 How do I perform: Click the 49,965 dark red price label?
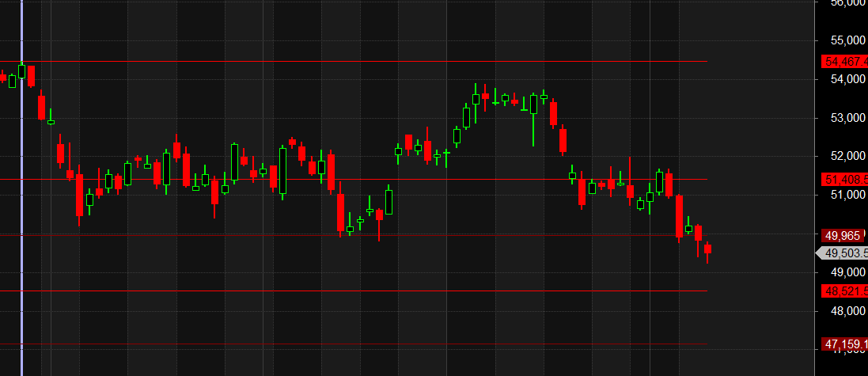(843, 236)
